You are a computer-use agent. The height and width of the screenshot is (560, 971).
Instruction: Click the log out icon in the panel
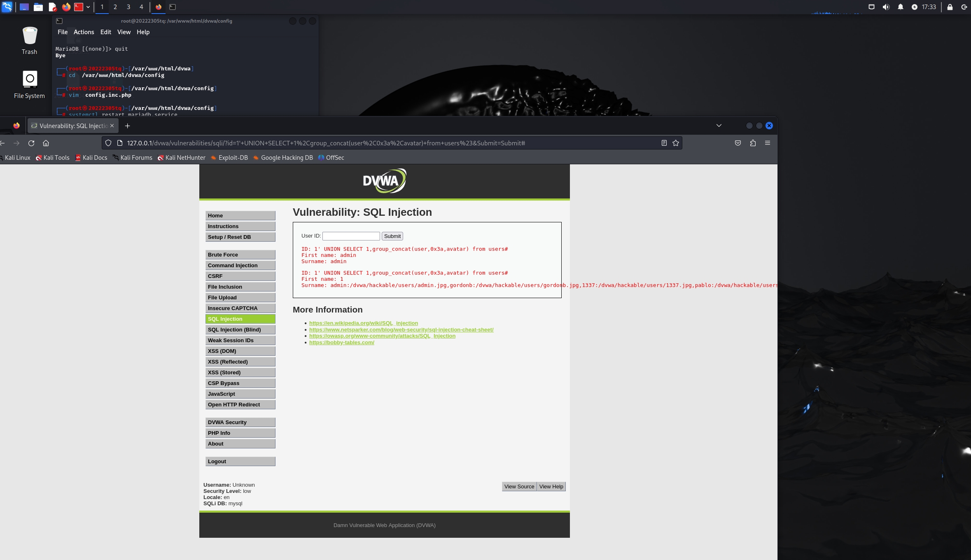(964, 7)
